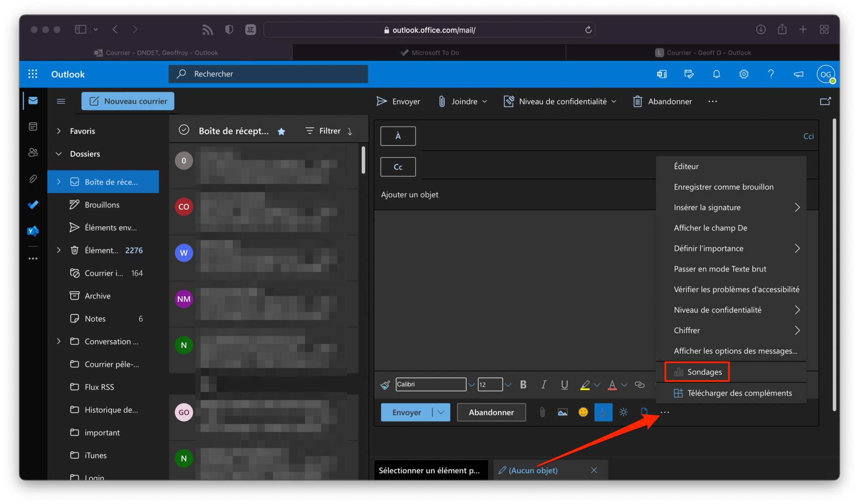Open the bottom toolbar more options ellipsis
Viewport: 859px width, 504px height.
(665, 412)
